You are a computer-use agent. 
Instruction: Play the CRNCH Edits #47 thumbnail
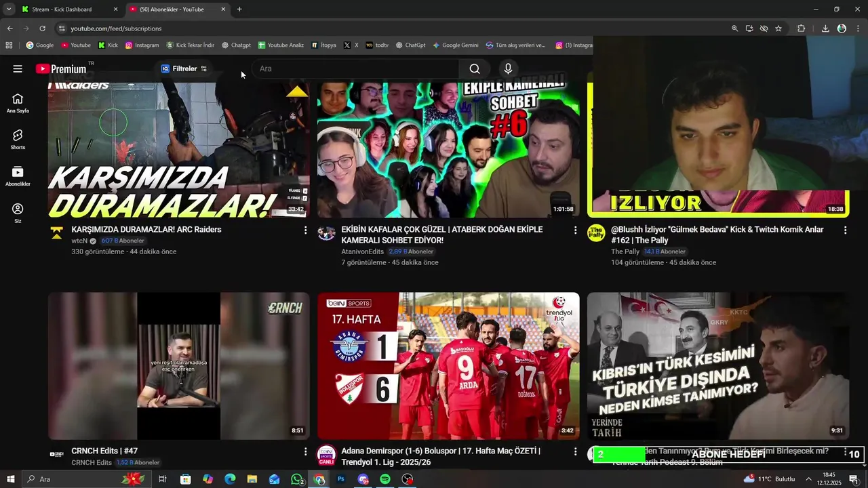179,366
